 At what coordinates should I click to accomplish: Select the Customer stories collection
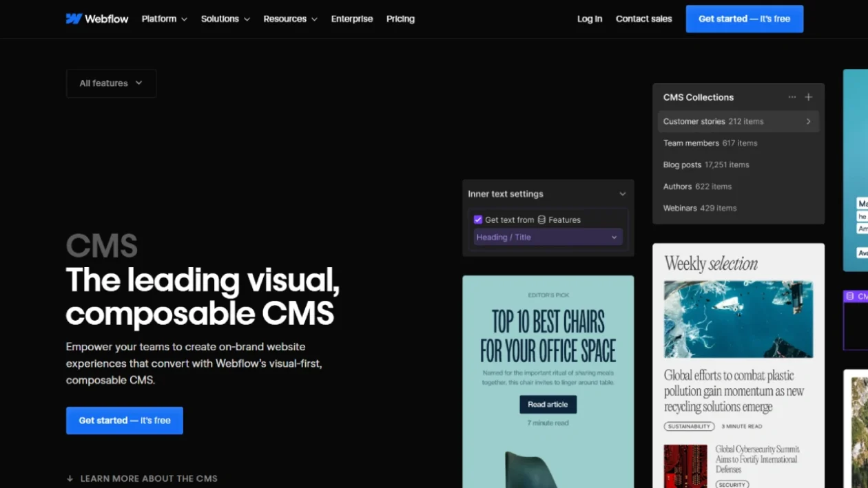coord(738,121)
